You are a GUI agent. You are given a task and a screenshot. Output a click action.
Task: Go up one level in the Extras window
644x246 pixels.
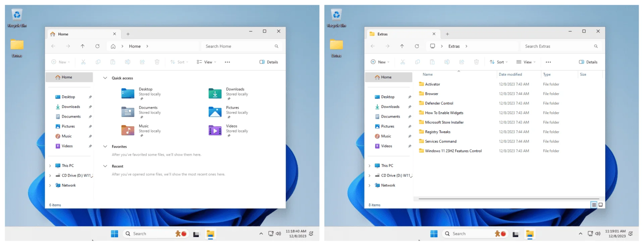click(x=402, y=46)
